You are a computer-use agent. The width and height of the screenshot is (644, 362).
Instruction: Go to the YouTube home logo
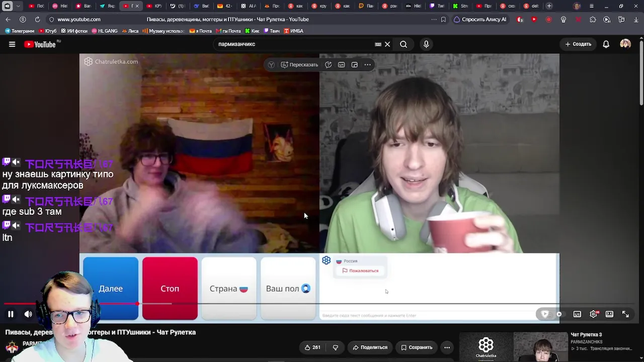(40, 44)
